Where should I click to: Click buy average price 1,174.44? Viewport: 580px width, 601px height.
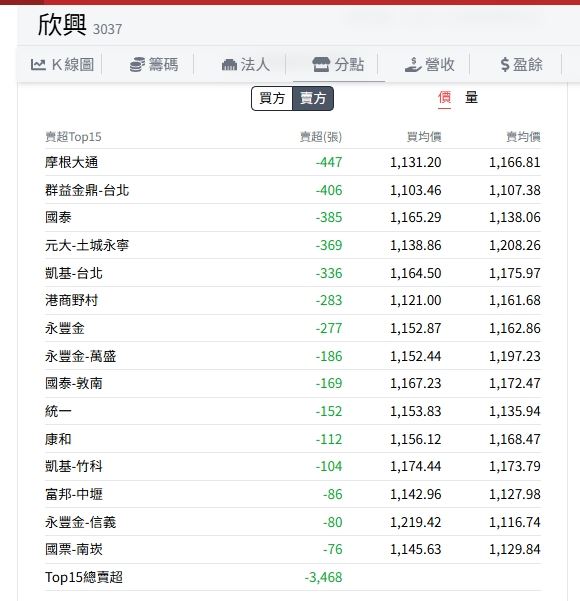click(x=416, y=466)
